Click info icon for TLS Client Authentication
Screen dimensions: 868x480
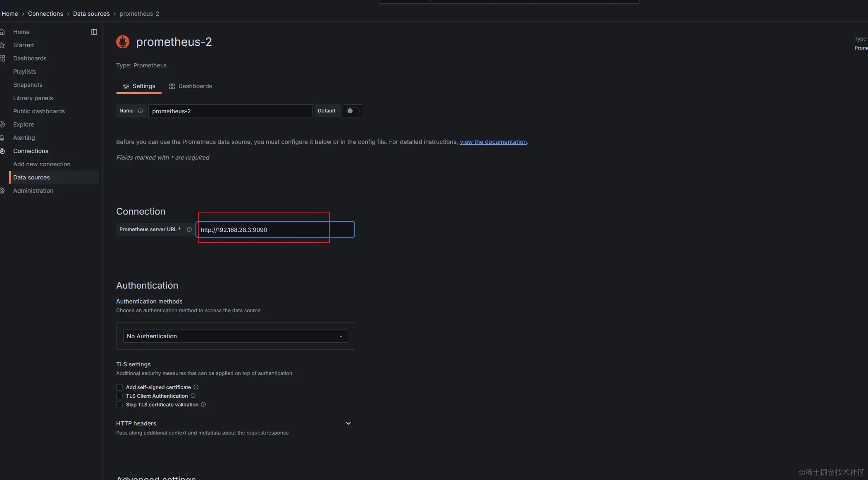click(x=193, y=396)
